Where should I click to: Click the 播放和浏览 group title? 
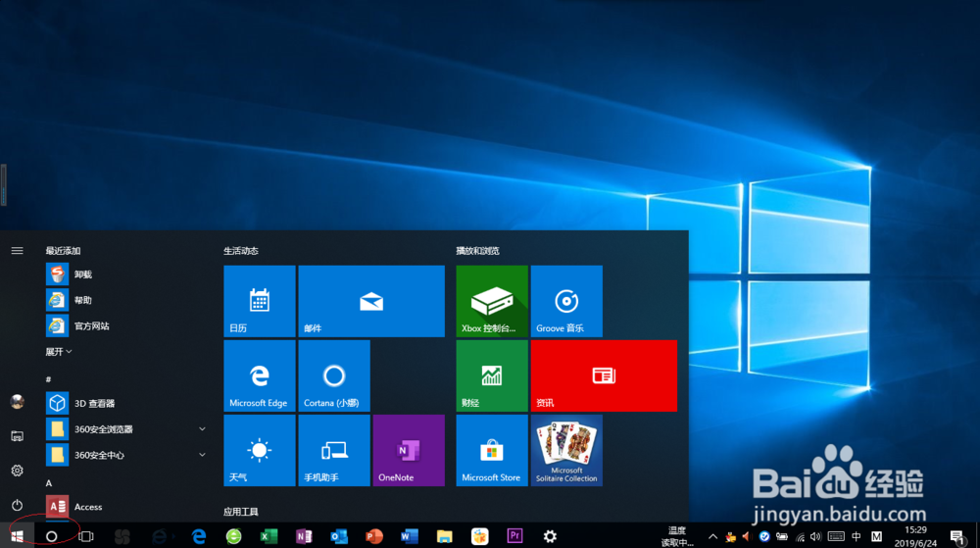477,251
